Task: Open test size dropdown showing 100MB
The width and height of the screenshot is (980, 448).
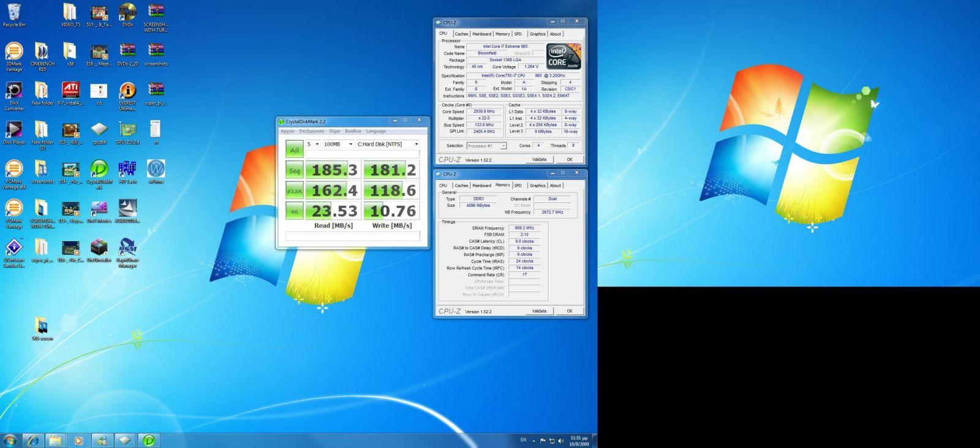Action: [x=338, y=144]
